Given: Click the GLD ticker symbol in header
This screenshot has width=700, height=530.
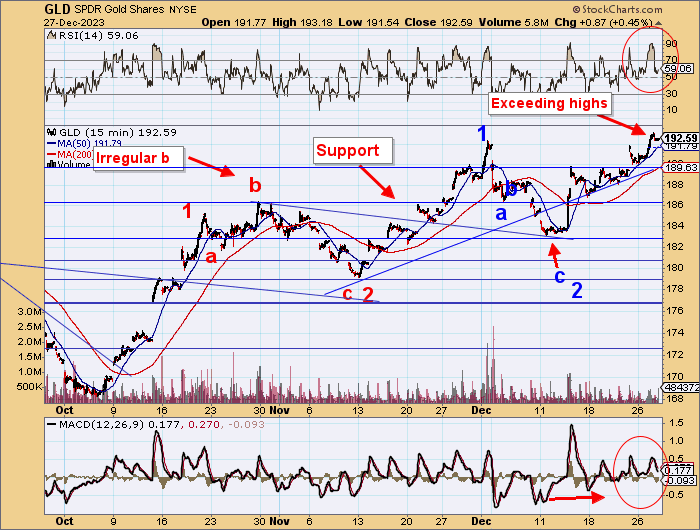Looking at the screenshot, I should [x=58, y=9].
